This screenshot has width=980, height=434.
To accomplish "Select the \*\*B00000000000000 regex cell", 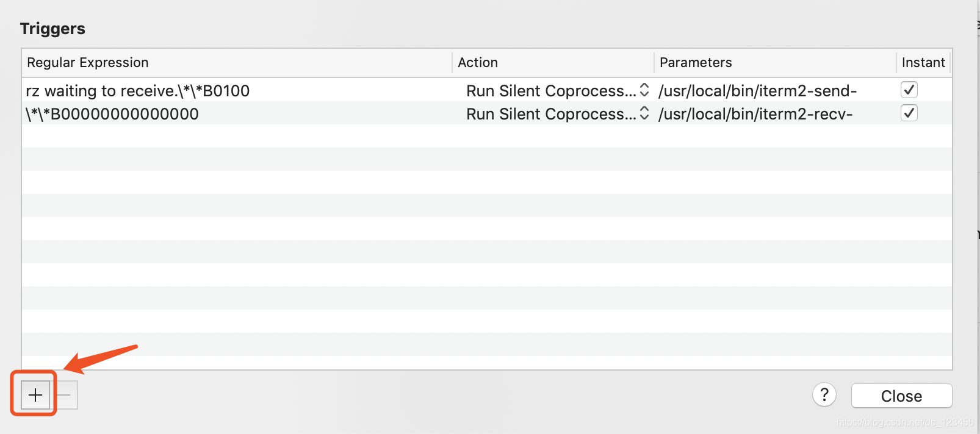I will pyautogui.click(x=112, y=114).
